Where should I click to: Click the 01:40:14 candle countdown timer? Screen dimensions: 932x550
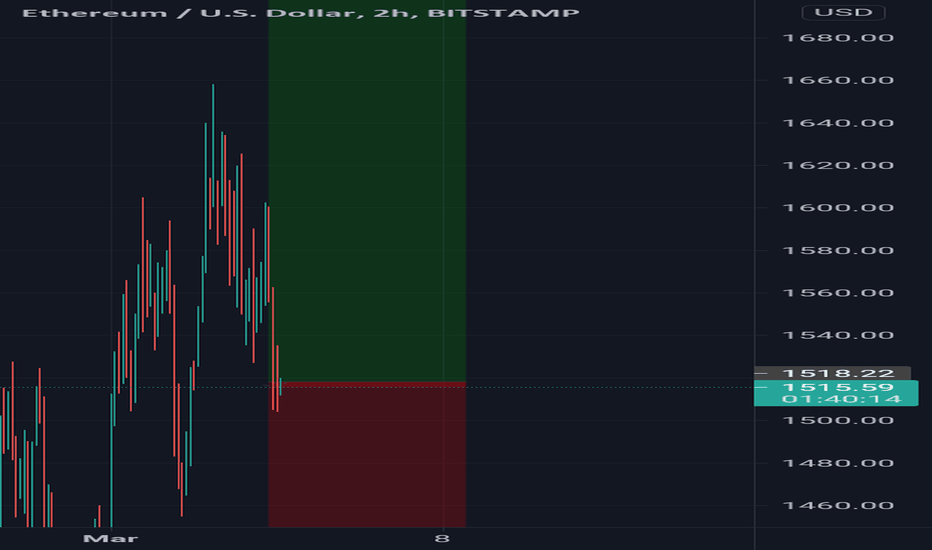pos(841,399)
